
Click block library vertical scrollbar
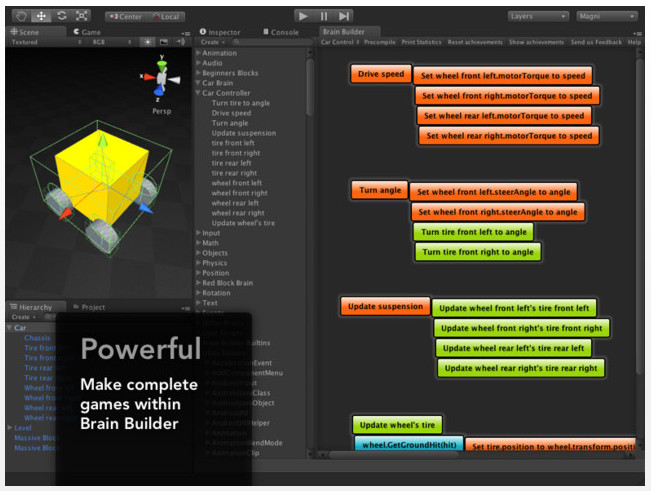coord(309,87)
